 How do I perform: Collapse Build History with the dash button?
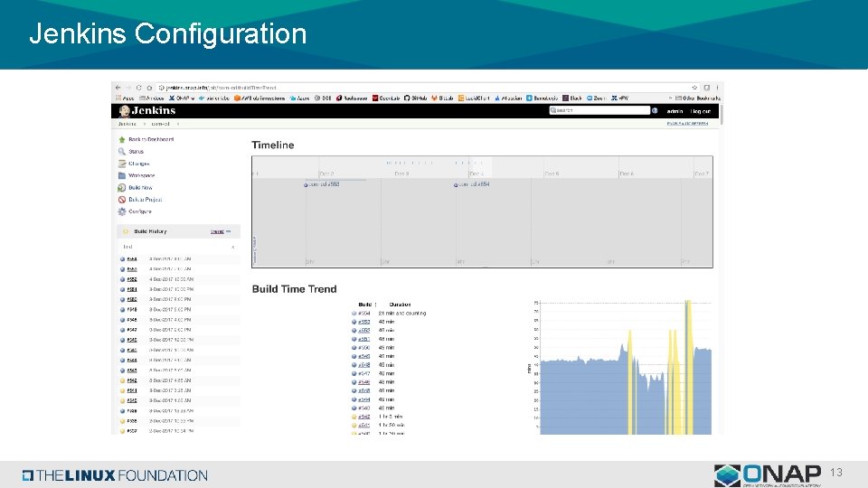229,231
